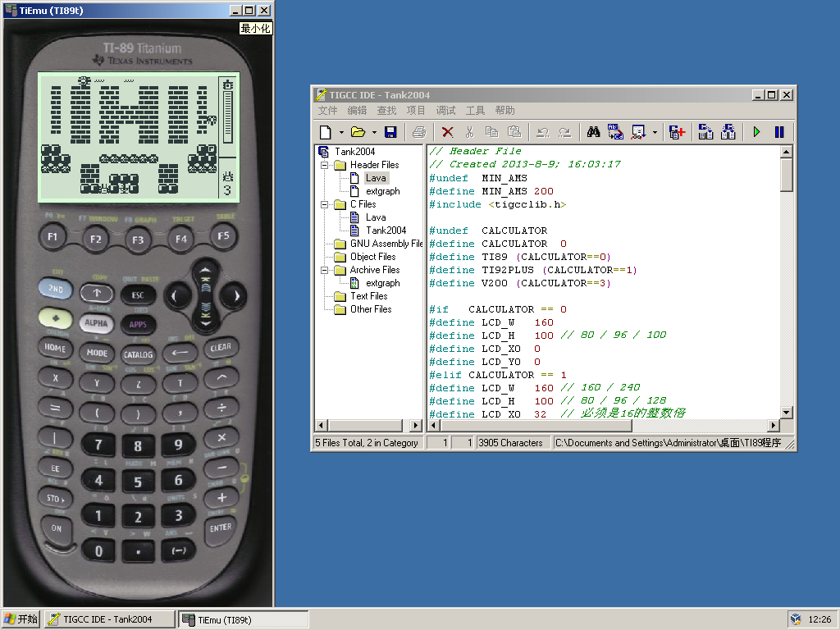
Task: Click calculator right arrow cursor key
Action: coord(236,295)
